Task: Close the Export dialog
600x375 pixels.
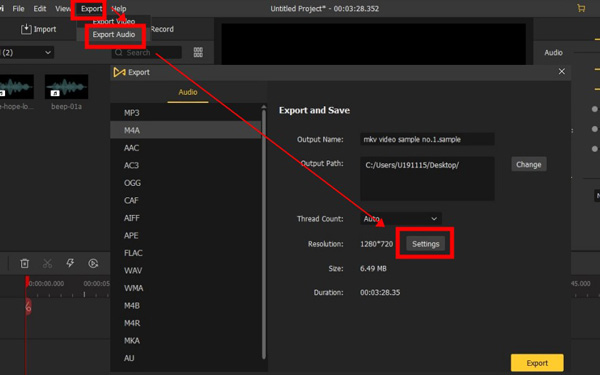Action: [x=561, y=72]
